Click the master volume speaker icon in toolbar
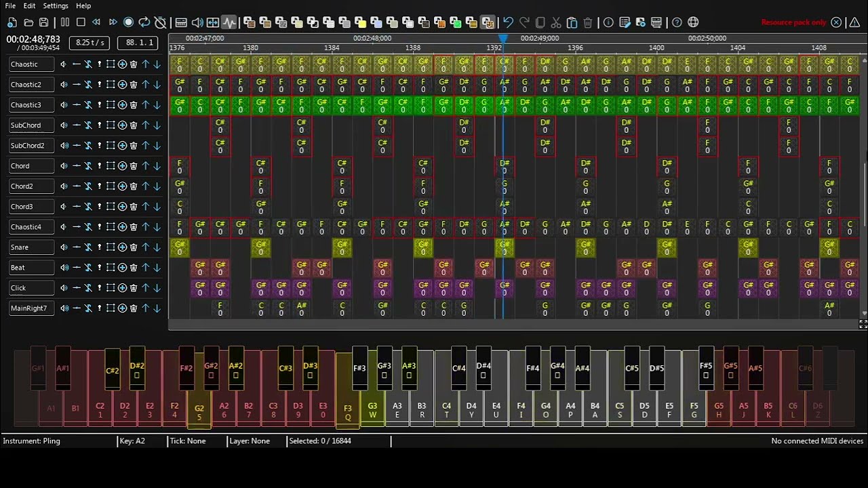This screenshot has width=868, height=488. (197, 22)
